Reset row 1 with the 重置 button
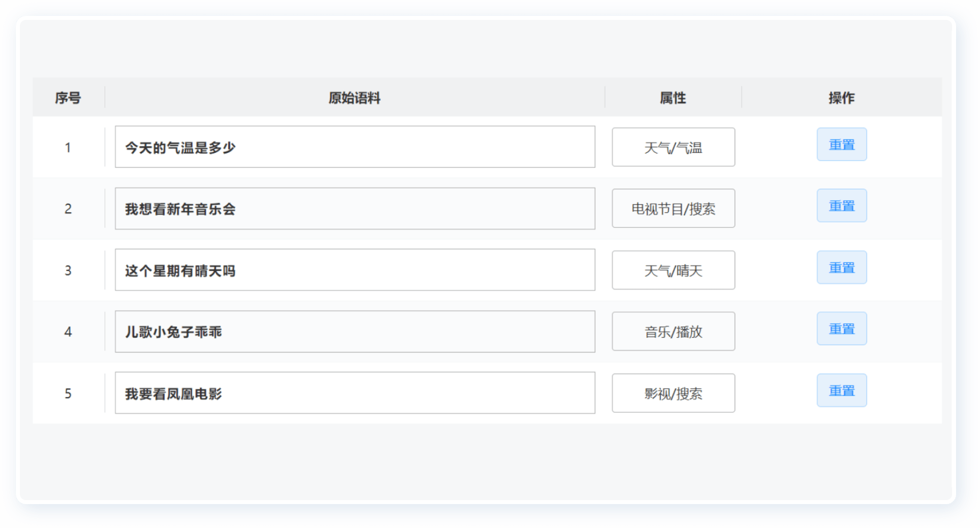980x528 pixels. 841,144
